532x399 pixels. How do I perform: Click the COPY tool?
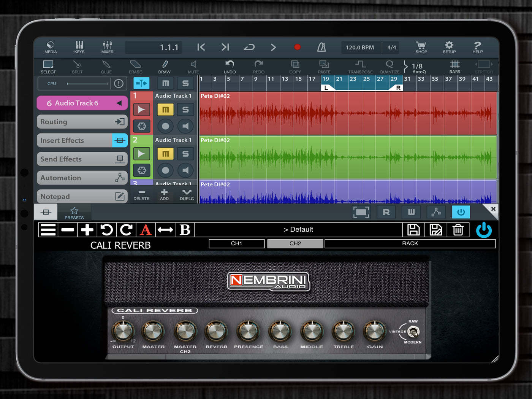(295, 67)
